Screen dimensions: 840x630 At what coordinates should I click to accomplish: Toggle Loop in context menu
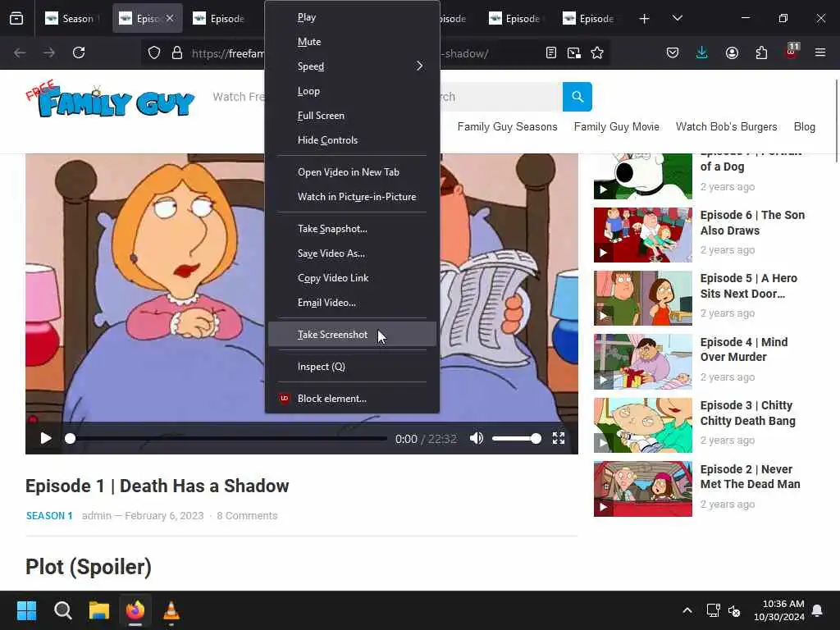(x=352, y=91)
